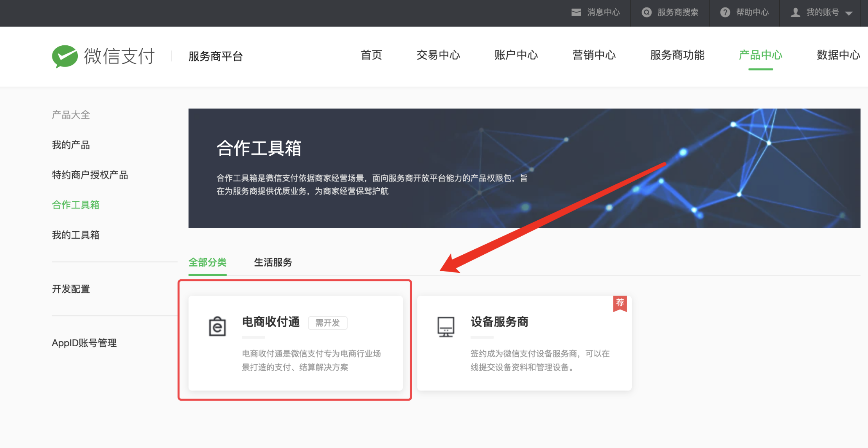Select the 全部分类 tab

207,262
